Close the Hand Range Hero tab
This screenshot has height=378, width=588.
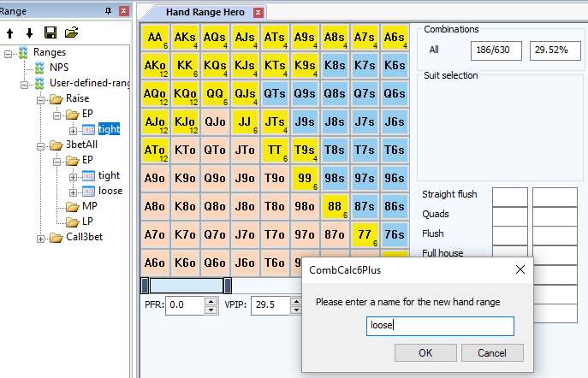[x=258, y=13]
